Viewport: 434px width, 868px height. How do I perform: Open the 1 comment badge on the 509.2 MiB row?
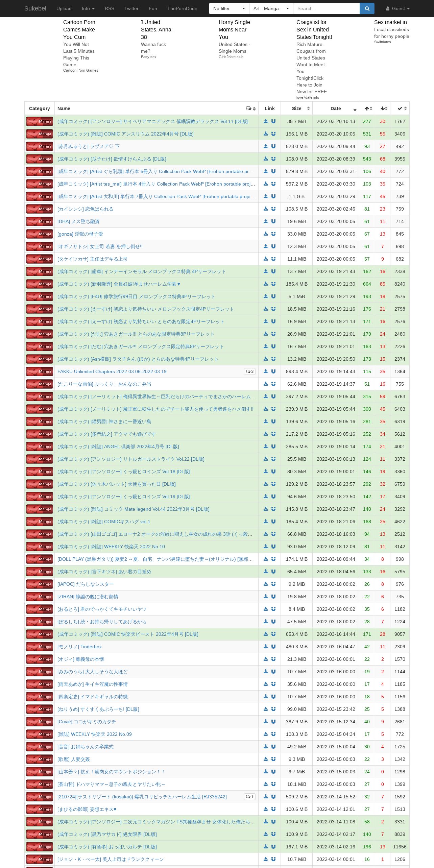click(250, 797)
